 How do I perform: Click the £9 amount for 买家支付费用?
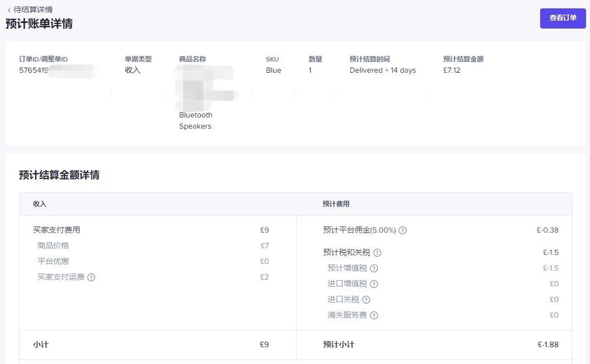pyautogui.click(x=265, y=230)
